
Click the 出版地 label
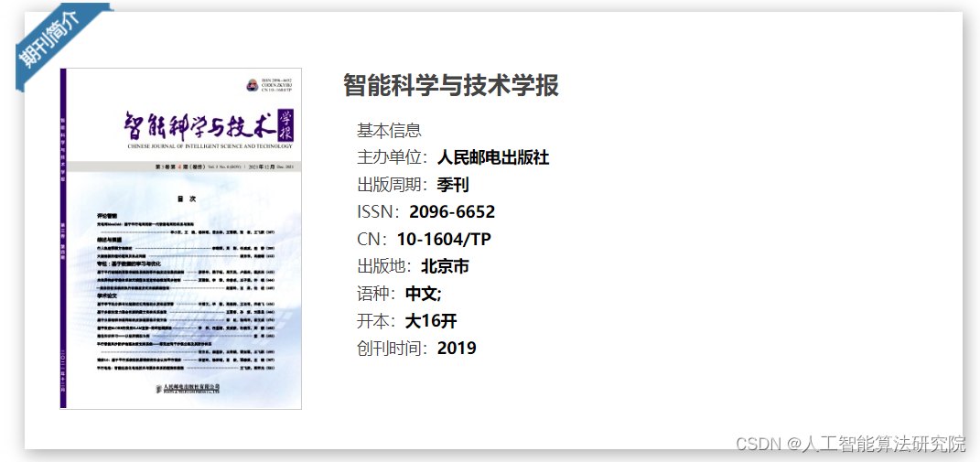coord(382,267)
